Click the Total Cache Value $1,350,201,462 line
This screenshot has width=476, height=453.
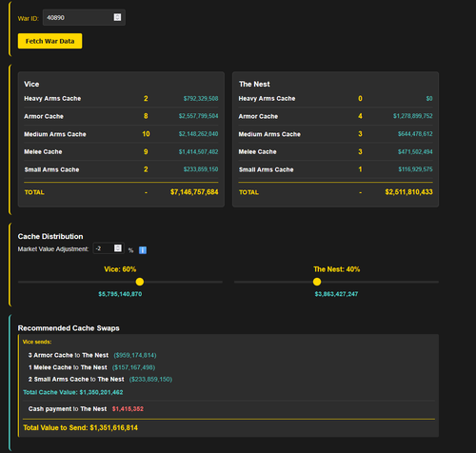73,392
